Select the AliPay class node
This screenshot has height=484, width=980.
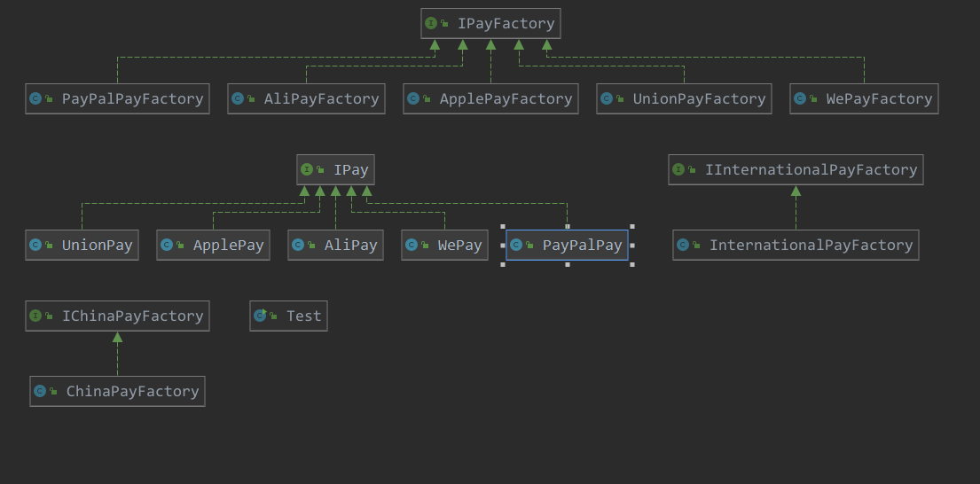(335, 246)
